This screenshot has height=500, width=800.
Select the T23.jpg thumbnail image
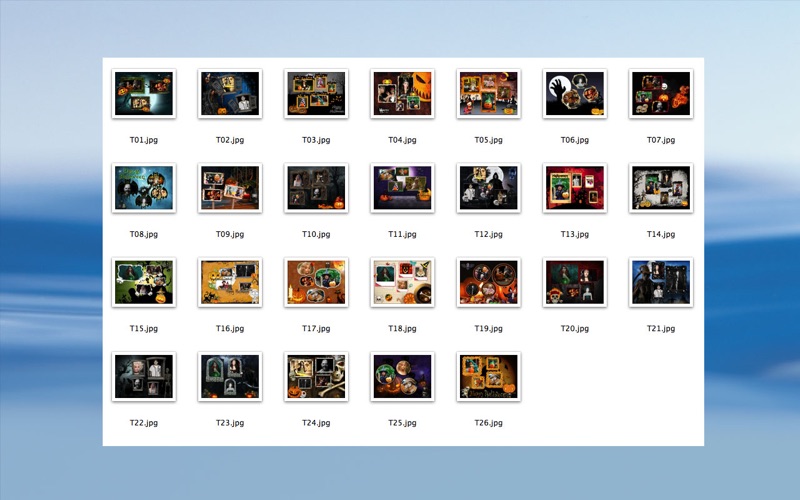230,377
